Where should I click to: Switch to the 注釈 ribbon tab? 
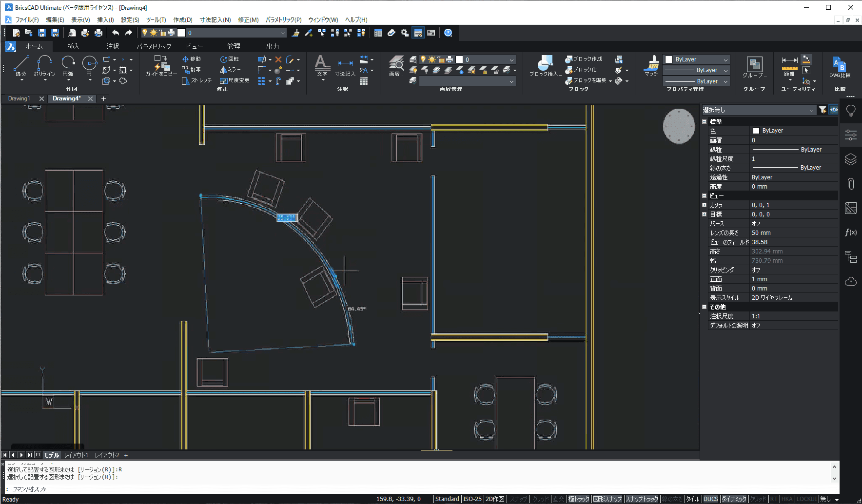click(x=113, y=46)
